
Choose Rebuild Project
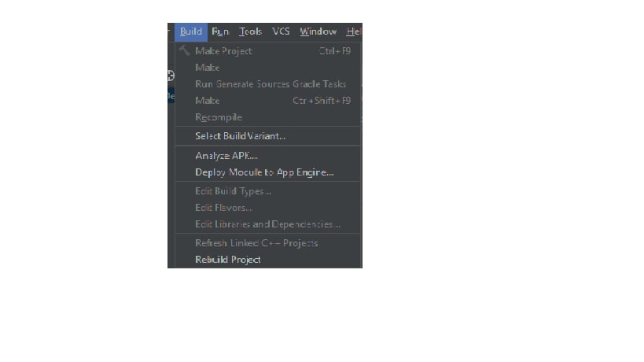267,260
